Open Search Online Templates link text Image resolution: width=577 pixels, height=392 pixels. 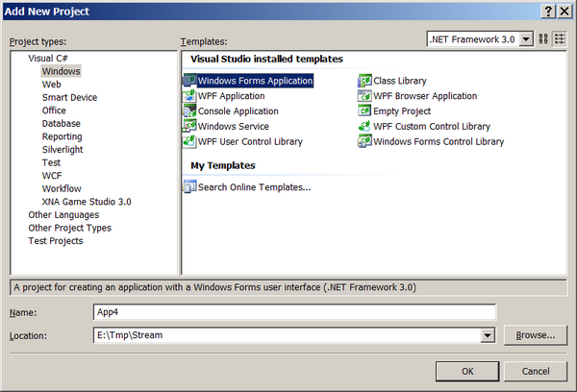coord(254,187)
